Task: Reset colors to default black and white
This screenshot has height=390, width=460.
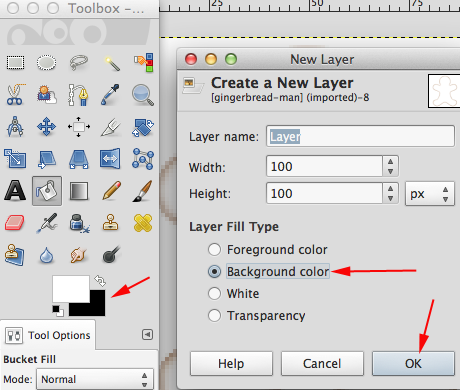Action: [58, 311]
